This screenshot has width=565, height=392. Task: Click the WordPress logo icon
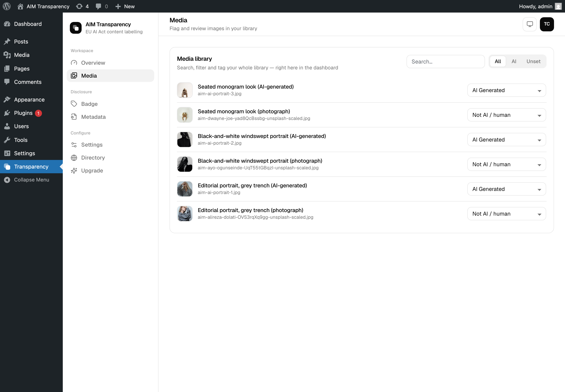[7, 6]
